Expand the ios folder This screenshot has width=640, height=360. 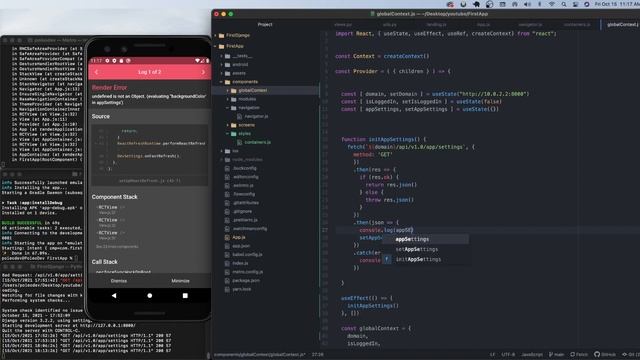[x=222, y=151]
